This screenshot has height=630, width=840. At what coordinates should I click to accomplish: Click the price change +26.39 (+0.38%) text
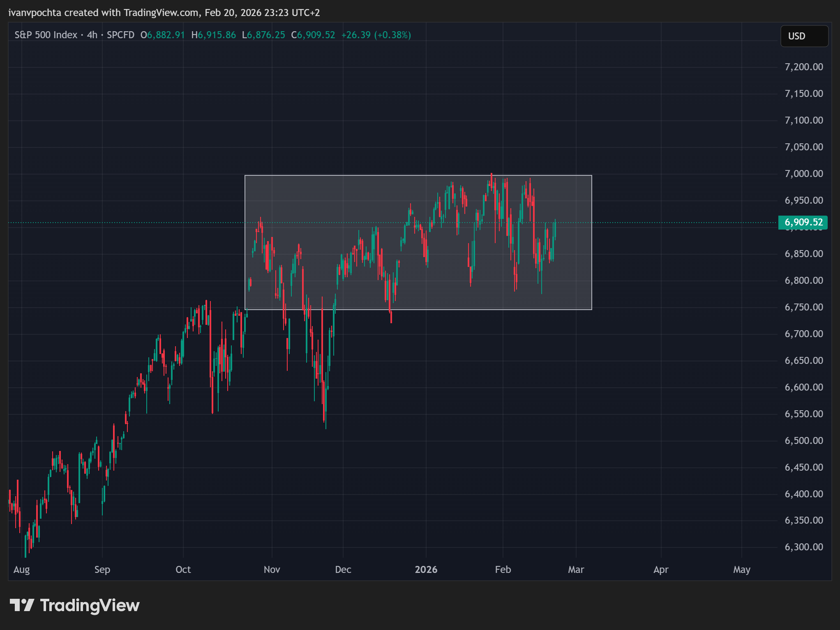tap(376, 35)
